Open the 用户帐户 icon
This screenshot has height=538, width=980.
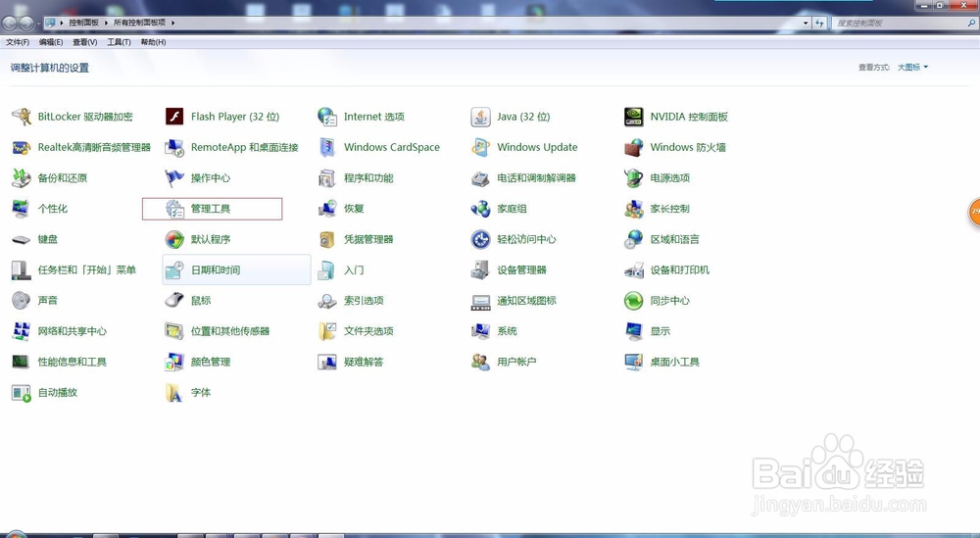pos(480,362)
